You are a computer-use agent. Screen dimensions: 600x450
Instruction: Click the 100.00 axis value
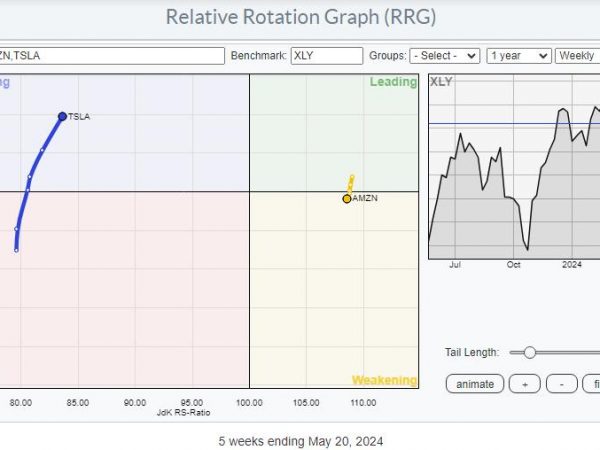click(x=249, y=403)
